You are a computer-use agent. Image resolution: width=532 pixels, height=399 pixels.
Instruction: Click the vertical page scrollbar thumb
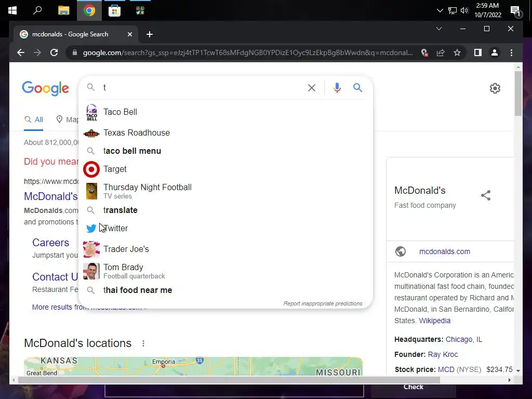coord(518,94)
